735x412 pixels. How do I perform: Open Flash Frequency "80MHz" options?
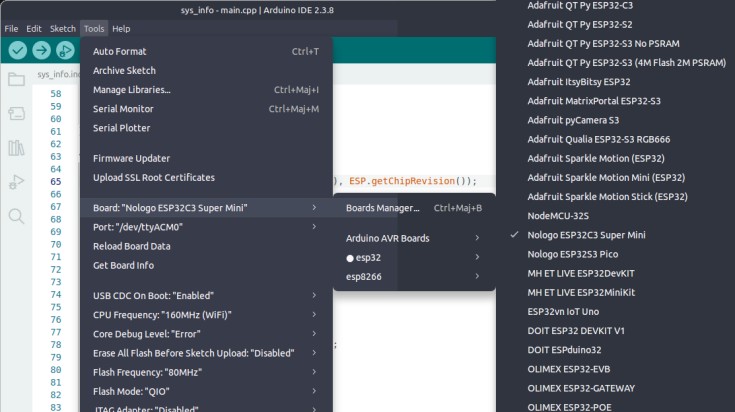pyautogui.click(x=206, y=373)
